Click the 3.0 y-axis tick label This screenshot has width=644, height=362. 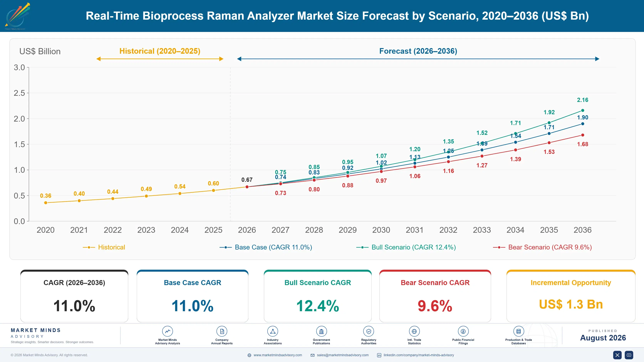click(x=19, y=67)
